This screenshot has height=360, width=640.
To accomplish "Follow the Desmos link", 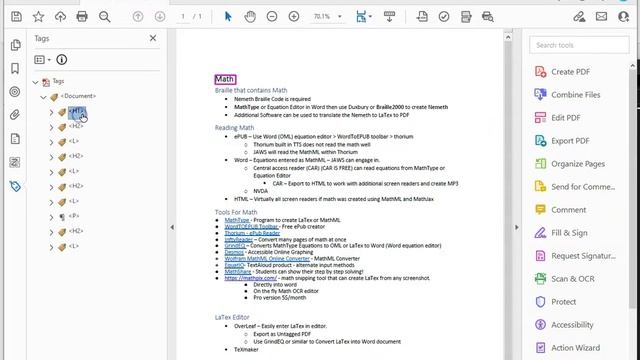I will (234, 252).
